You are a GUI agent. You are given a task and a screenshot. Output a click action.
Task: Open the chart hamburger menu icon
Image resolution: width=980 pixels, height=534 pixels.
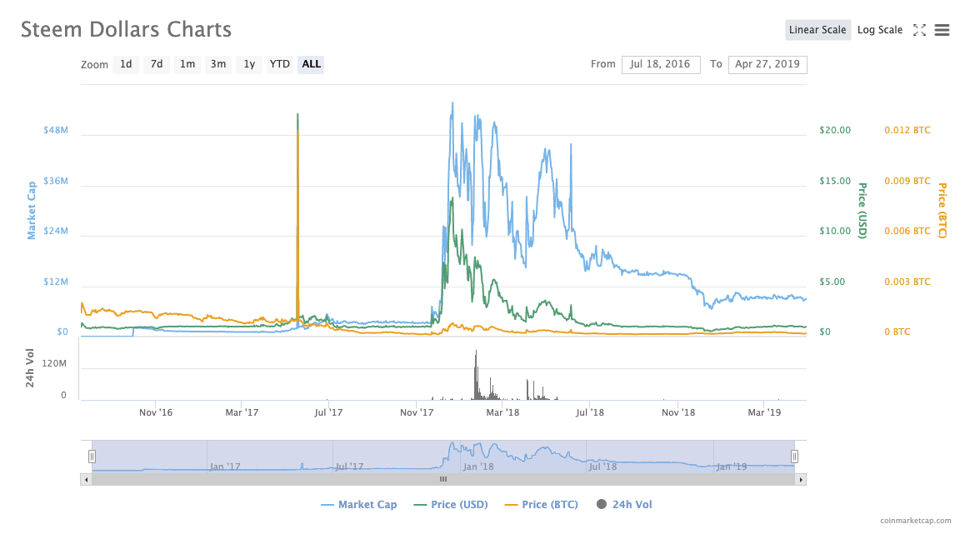(x=942, y=30)
